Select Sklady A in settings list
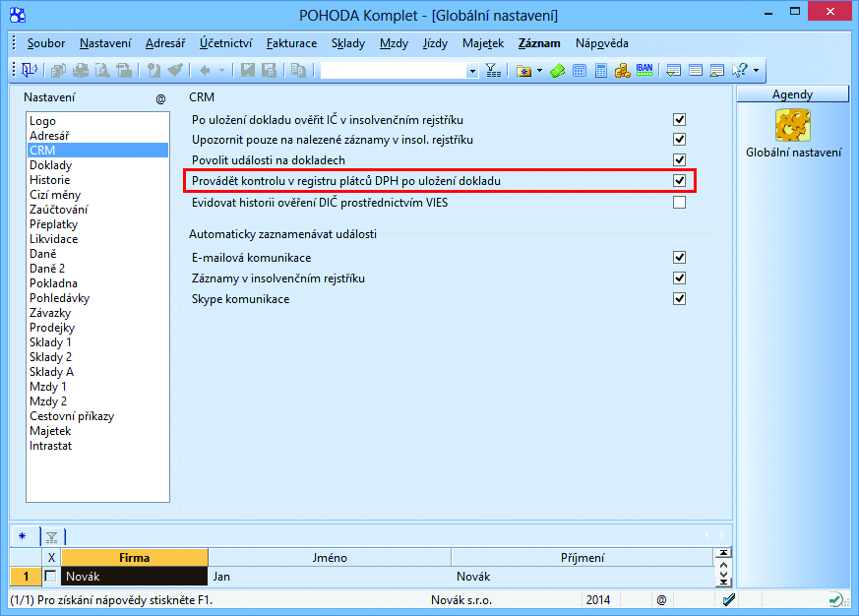 coord(97,372)
